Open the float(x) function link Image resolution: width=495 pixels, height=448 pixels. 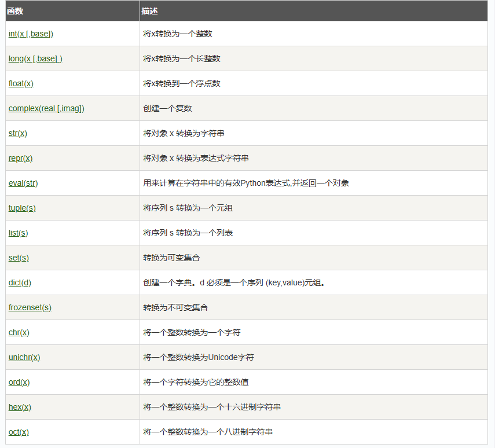click(21, 84)
